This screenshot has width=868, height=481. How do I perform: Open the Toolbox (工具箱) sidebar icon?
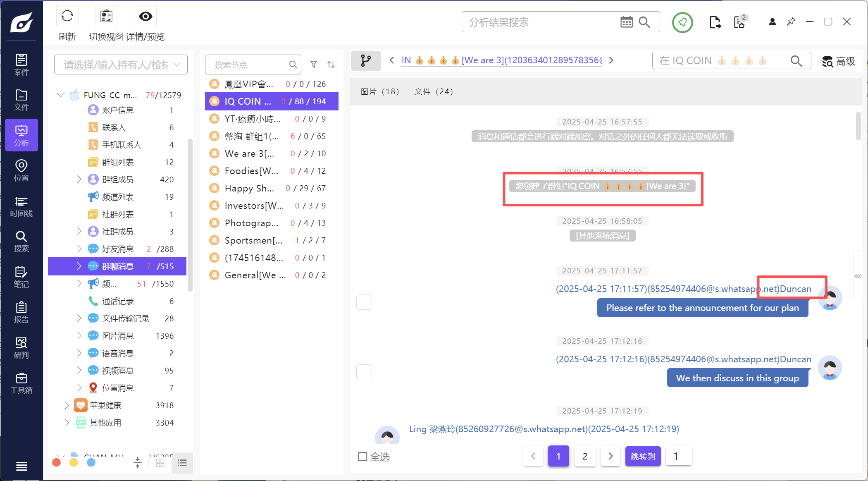21,383
